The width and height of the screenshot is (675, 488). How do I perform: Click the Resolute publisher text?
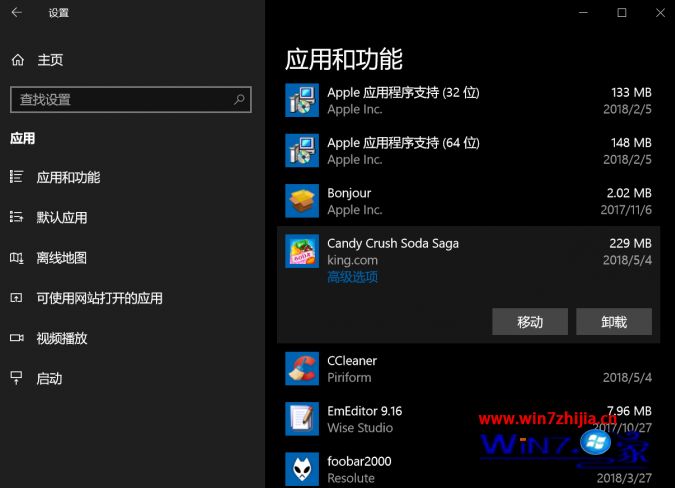point(351,478)
